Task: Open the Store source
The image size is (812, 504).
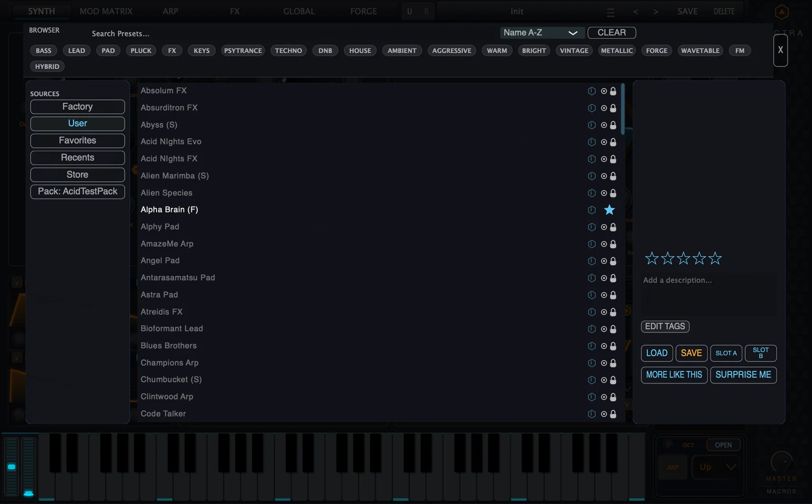Action: [x=78, y=175]
